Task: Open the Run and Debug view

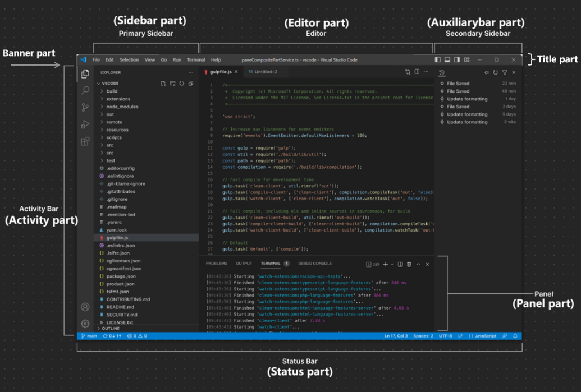Action: click(85, 124)
